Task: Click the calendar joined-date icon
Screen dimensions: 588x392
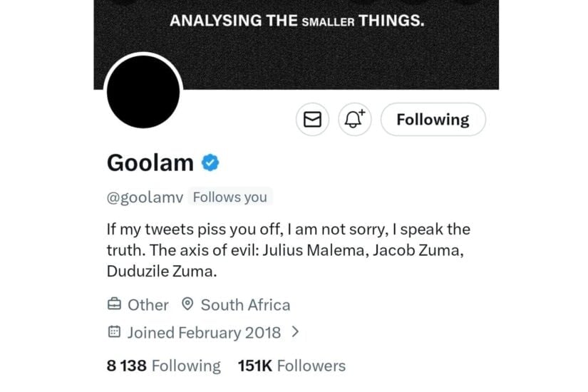Action: (114, 332)
